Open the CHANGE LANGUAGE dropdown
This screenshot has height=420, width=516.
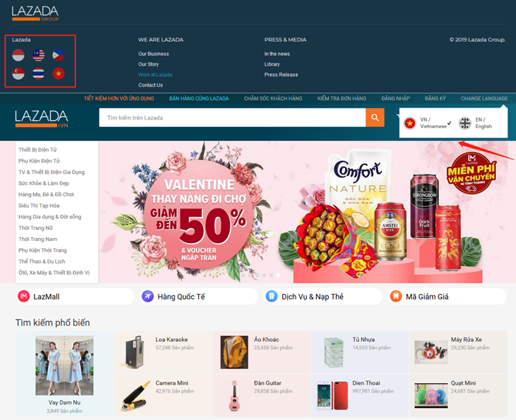(x=484, y=98)
